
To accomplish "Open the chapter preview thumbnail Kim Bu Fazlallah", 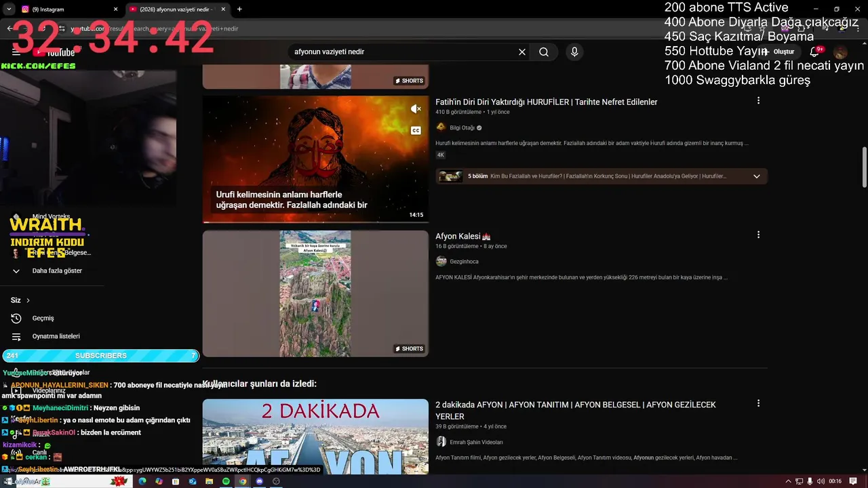I will click(x=450, y=176).
